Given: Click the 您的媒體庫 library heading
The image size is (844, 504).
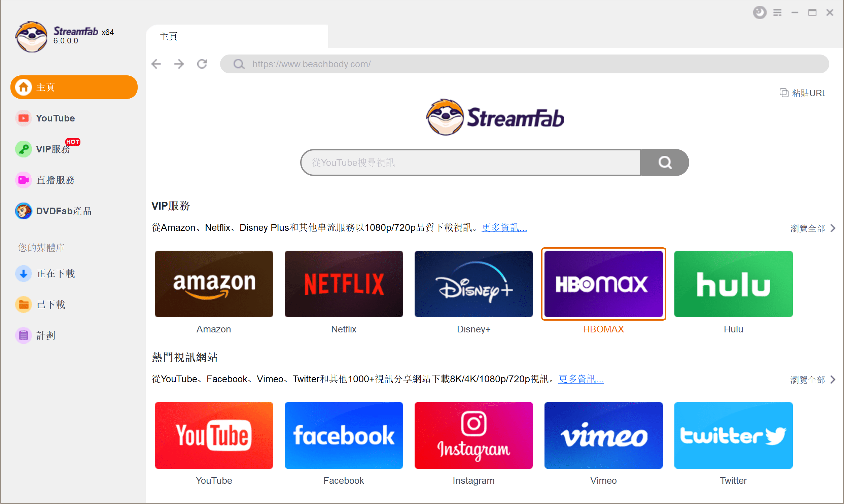Looking at the screenshot, I should 41,248.
